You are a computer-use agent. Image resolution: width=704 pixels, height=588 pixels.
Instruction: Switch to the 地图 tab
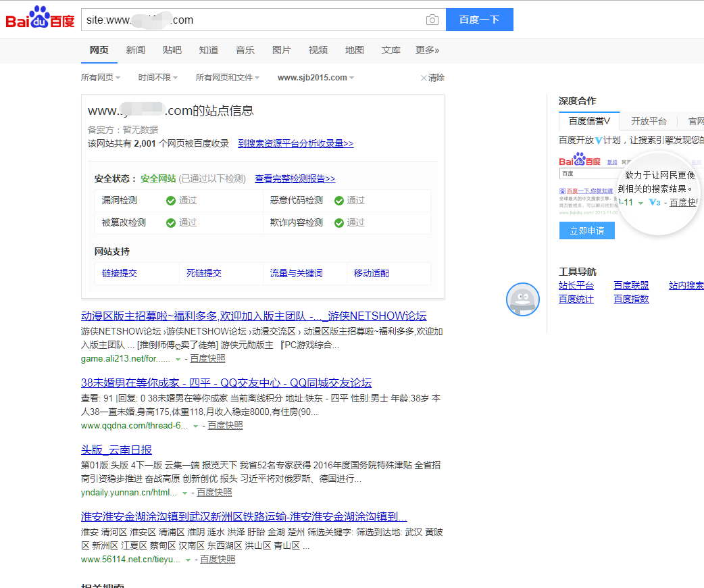(354, 50)
